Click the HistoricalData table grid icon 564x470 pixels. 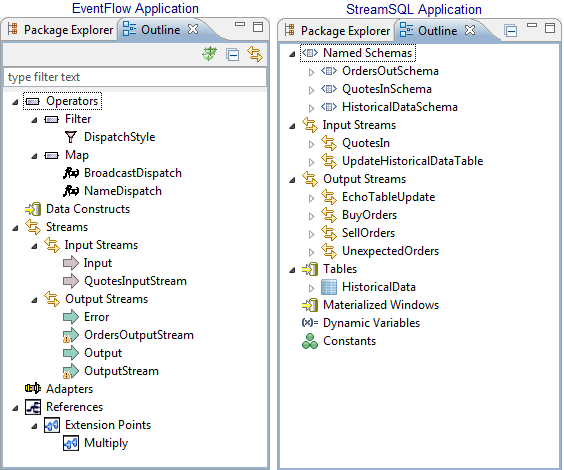point(328,287)
